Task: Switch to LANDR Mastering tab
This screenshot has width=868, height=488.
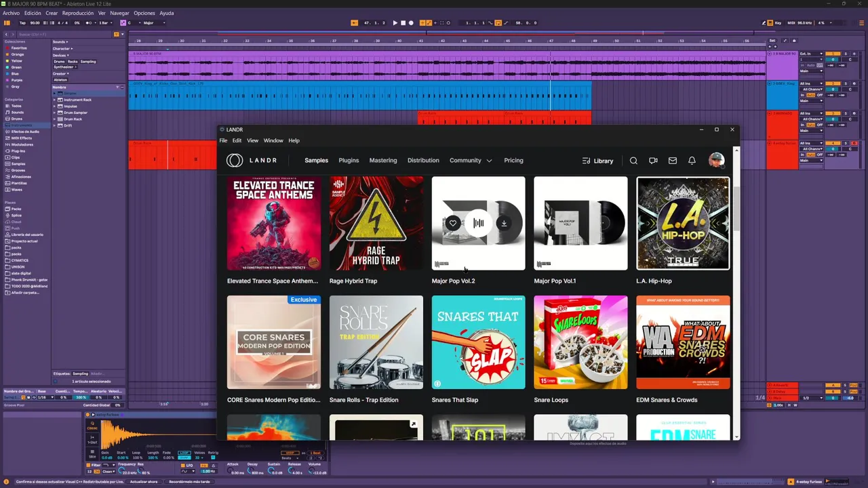Action: (x=383, y=161)
